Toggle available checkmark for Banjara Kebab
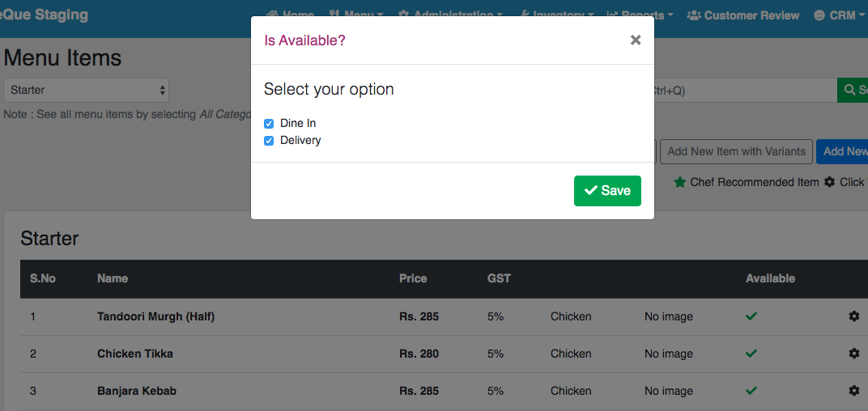The image size is (868, 411). (751, 391)
